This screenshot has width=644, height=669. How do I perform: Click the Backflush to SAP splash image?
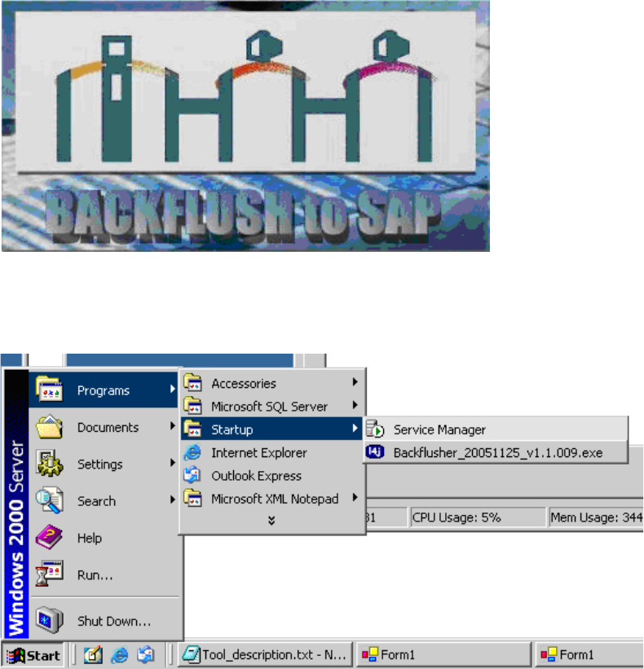[x=246, y=125]
